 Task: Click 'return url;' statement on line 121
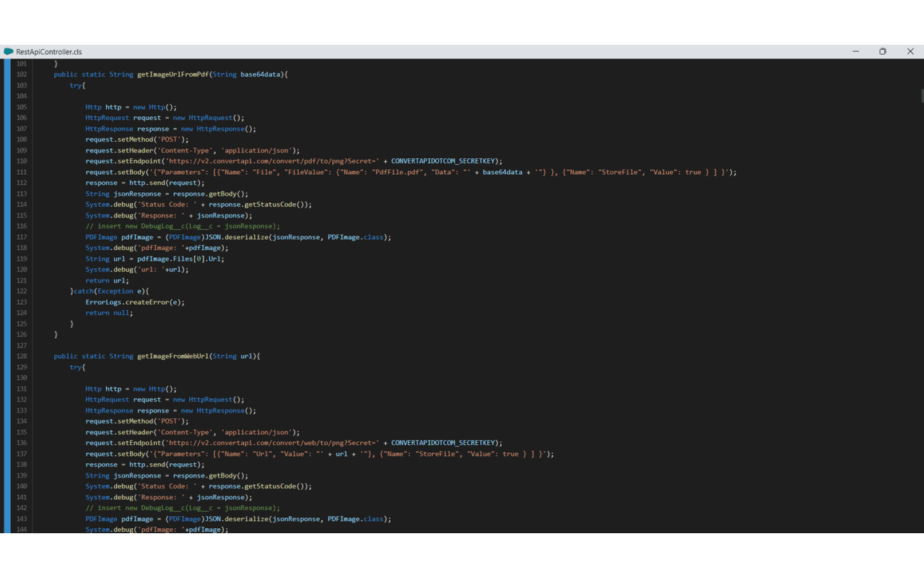[x=107, y=280]
